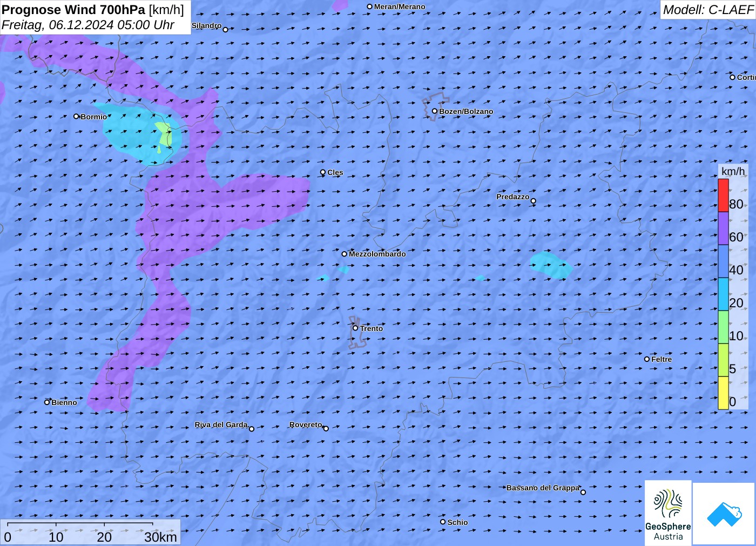Click the Feltre city label
The height and width of the screenshot is (546, 756).
coord(661,359)
